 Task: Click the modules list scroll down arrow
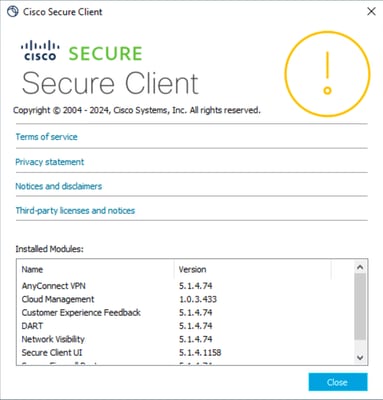[360, 357]
